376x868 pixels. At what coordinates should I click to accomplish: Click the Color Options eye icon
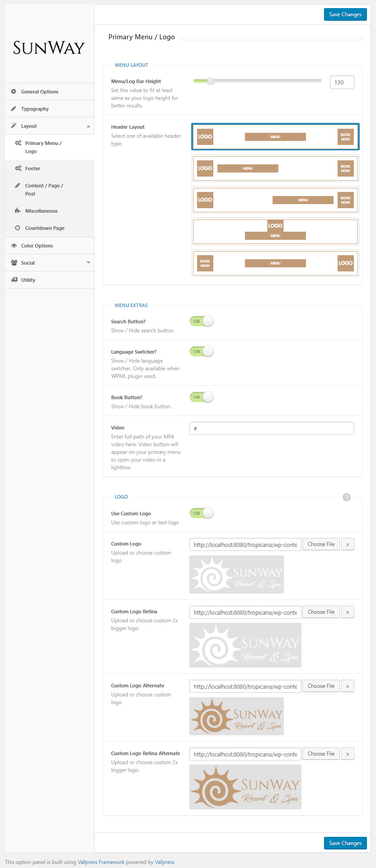pyautogui.click(x=14, y=246)
